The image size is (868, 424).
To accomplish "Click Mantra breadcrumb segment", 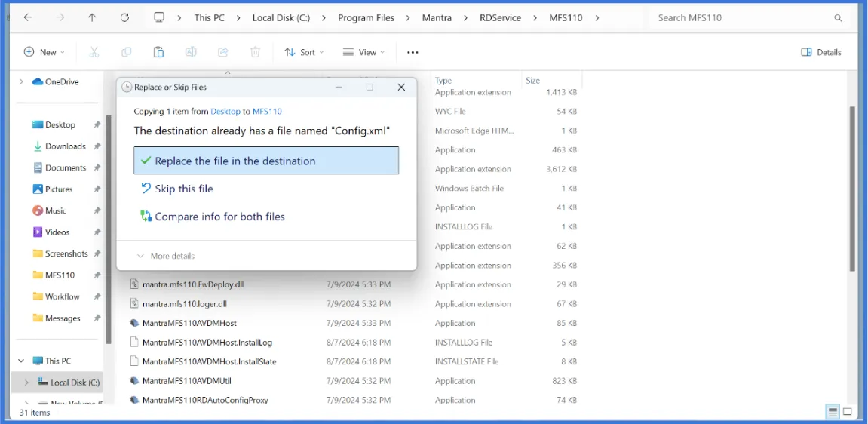I will coord(437,17).
